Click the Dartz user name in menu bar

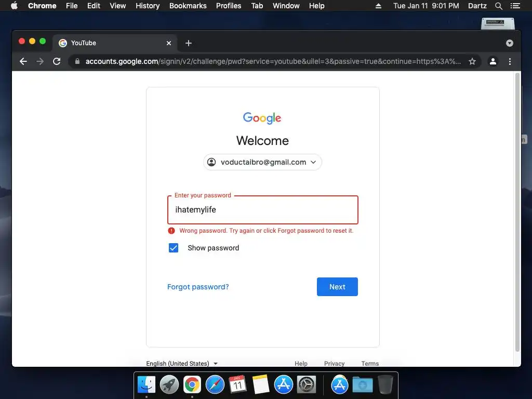pyautogui.click(x=477, y=6)
